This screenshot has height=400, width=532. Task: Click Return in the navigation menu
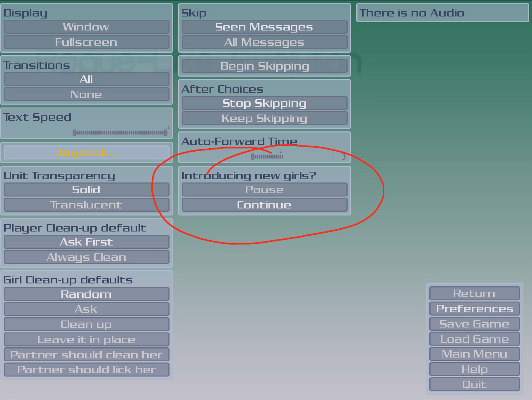click(474, 293)
